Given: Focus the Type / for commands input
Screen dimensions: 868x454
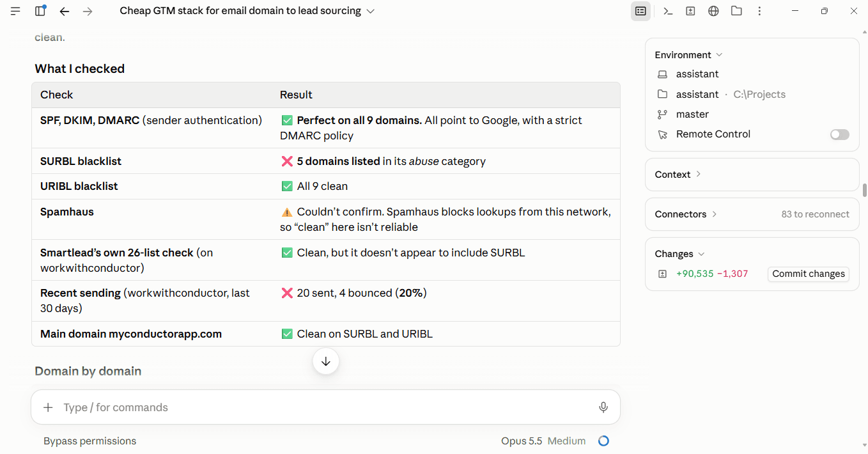Looking at the screenshot, I should (x=325, y=407).
